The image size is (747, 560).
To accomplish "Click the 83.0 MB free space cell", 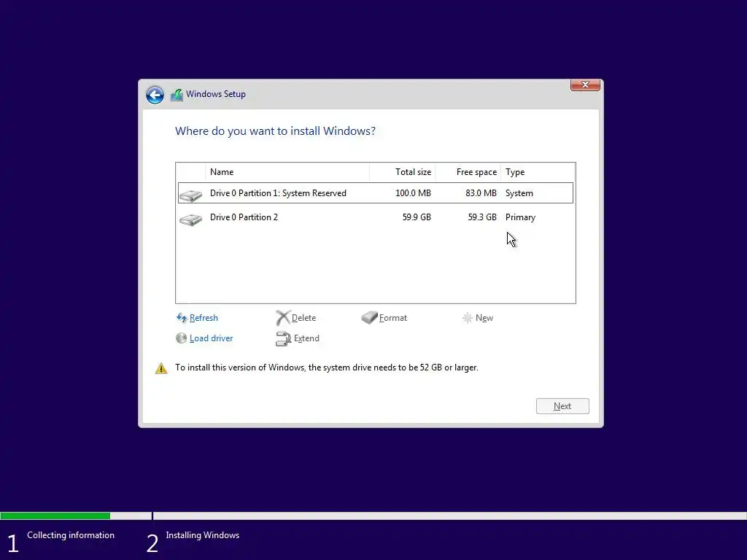I will click(481, 192).
